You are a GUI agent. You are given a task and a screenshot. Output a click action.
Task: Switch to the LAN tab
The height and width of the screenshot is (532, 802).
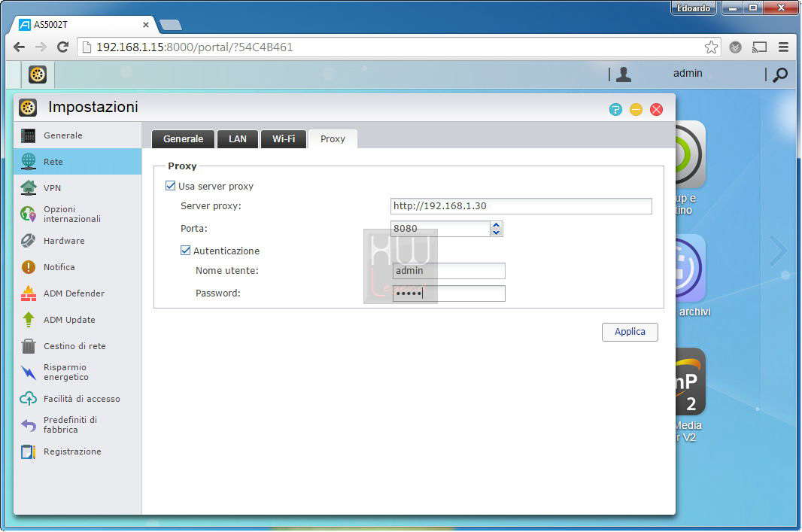(x=237, y=139)
